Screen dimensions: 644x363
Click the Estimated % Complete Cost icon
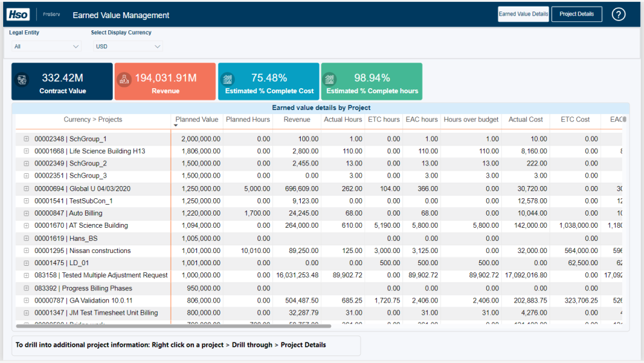[x=228, y=80]
